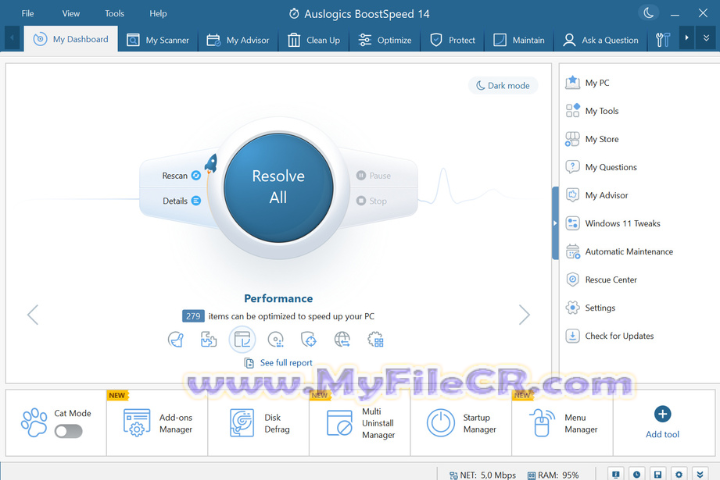Open the Protect tab
Screen dimensions: 720x480
[452, 40]
